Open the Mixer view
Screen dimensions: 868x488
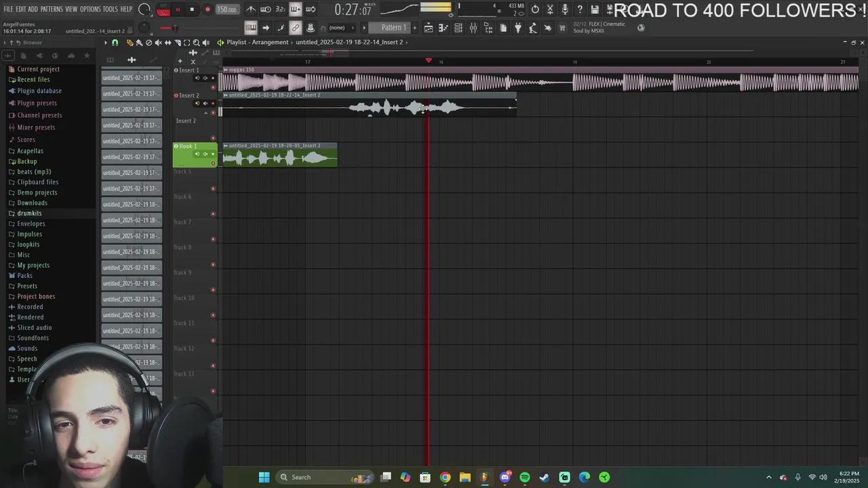coord(473,28)
